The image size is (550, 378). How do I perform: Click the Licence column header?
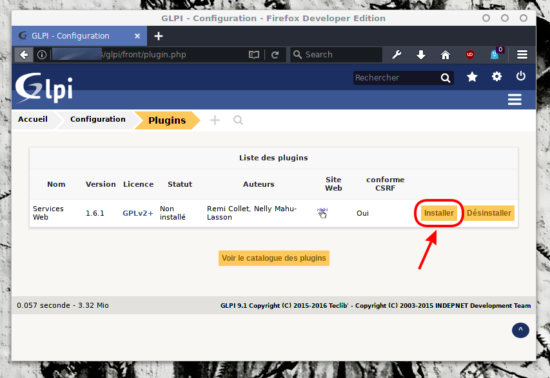(x=138, y=184)
